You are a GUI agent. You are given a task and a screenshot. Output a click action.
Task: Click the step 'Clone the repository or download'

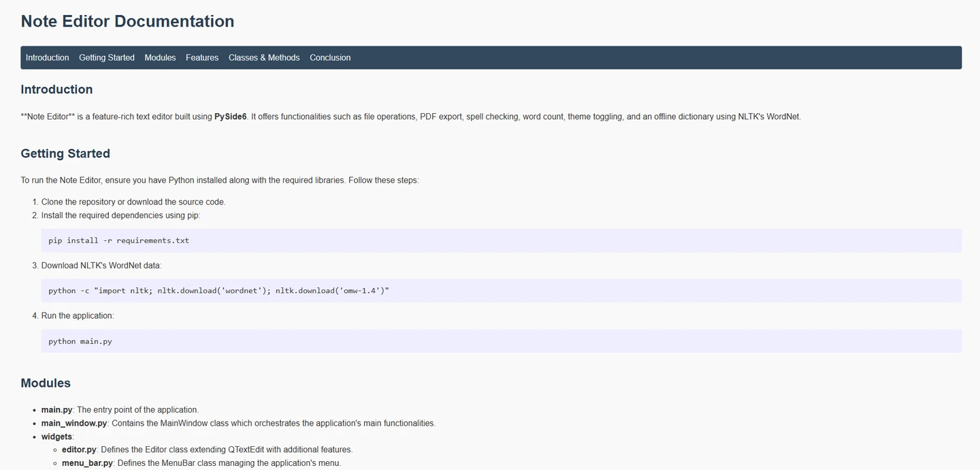[x=133, y=202]
